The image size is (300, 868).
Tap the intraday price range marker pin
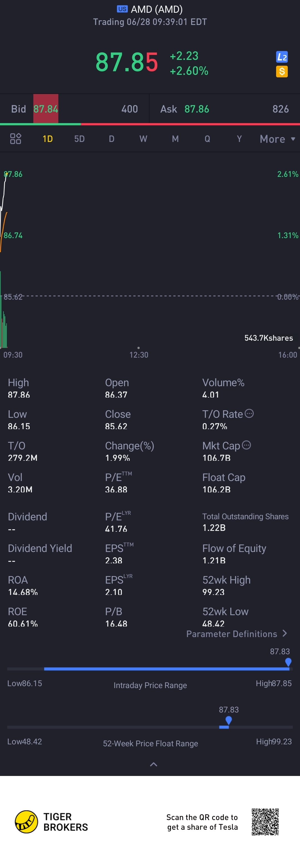point(288,662)
